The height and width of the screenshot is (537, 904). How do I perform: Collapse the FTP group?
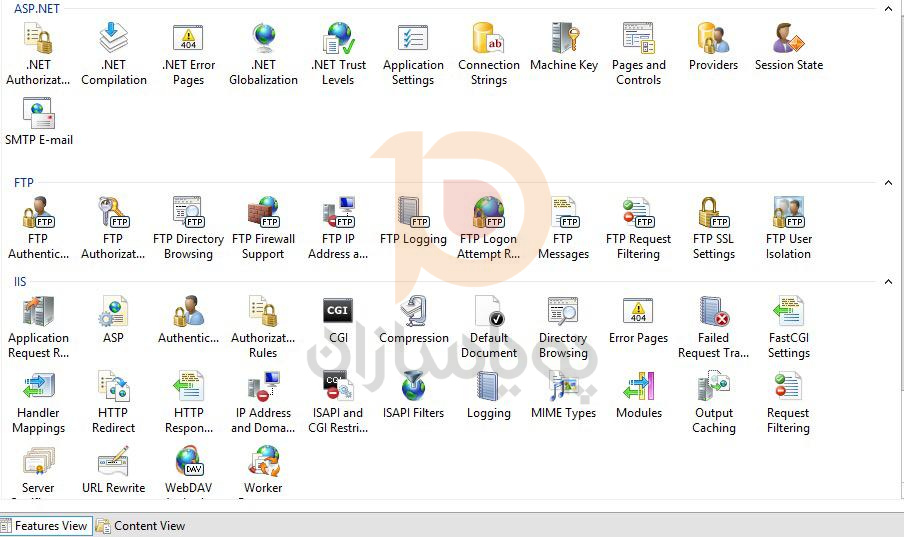(x=888, y=183)
